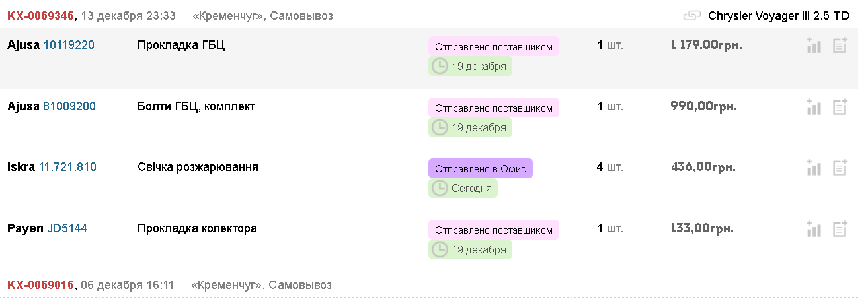Open order KX-0069016
Image resolution: width=868 pixels, height=299 pixels.
(x=40, y=285)
